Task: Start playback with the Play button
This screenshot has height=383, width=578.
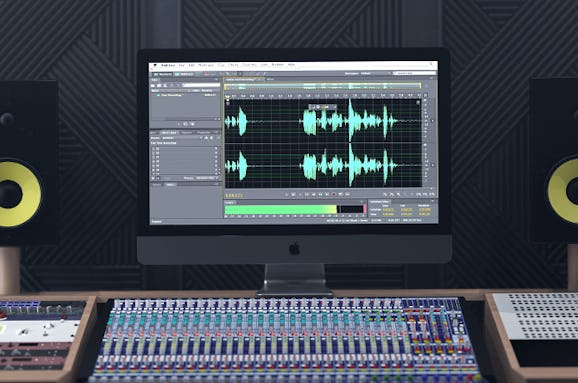Action: point(293,194)
